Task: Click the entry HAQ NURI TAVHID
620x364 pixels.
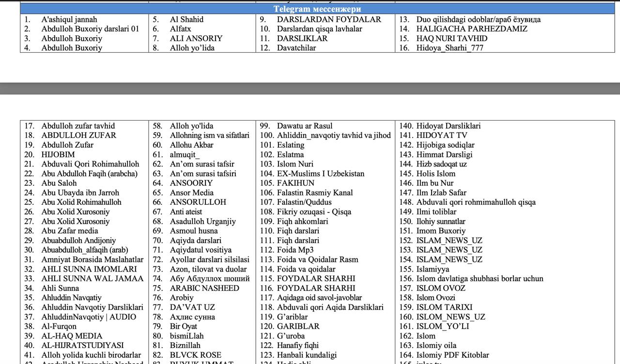Action: 452,39
